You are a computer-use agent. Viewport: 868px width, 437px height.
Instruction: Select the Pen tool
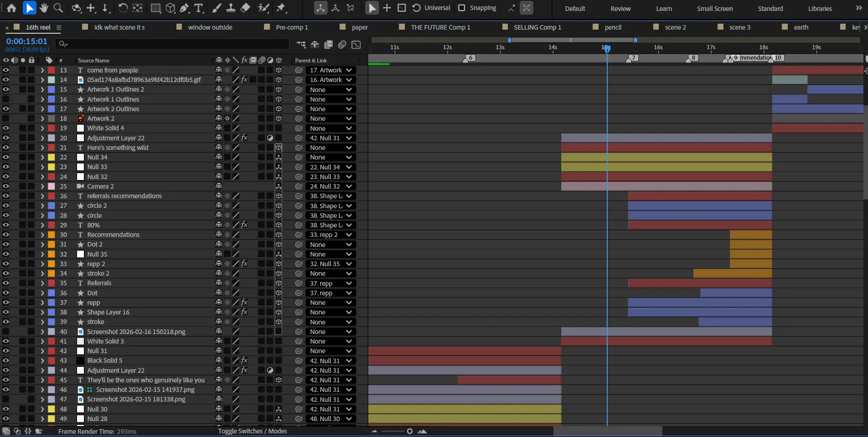[184, 8]
